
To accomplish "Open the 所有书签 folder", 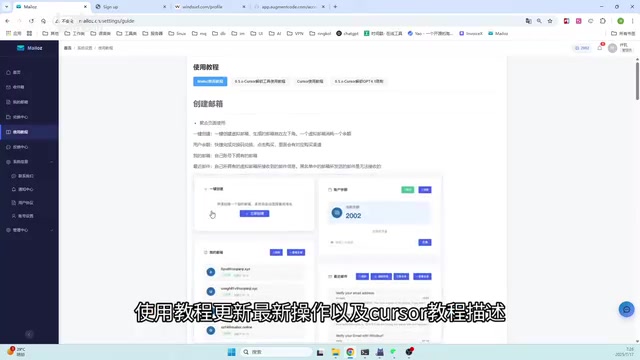I will click(623, 33).
